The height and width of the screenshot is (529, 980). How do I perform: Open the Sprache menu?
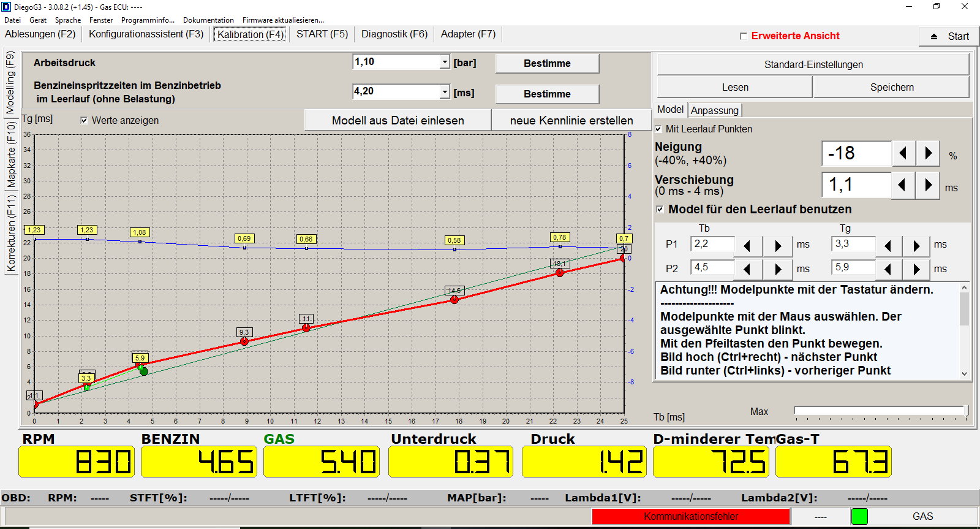[x=68, y=20]
